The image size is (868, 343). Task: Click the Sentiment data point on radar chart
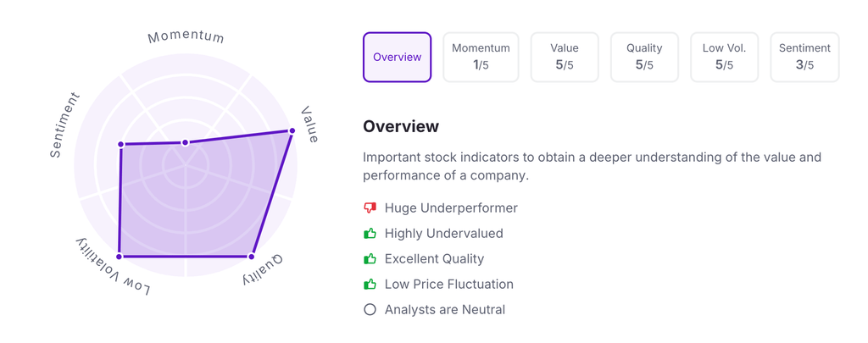(121, 145)
